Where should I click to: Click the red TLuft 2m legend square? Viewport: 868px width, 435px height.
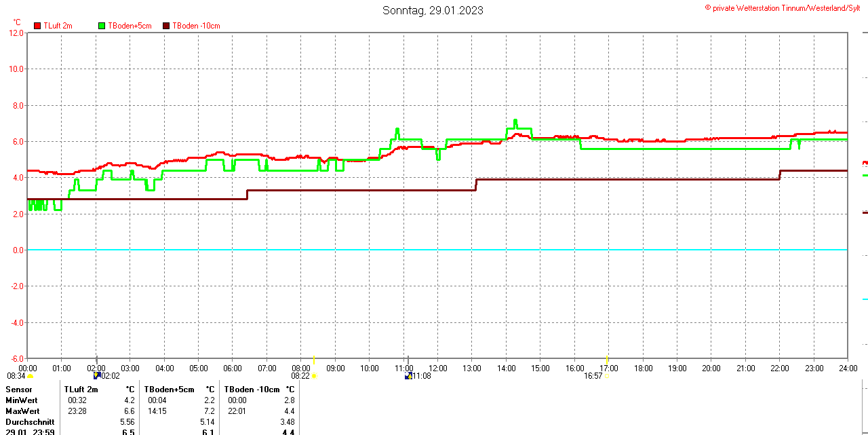tap(37, 26)
